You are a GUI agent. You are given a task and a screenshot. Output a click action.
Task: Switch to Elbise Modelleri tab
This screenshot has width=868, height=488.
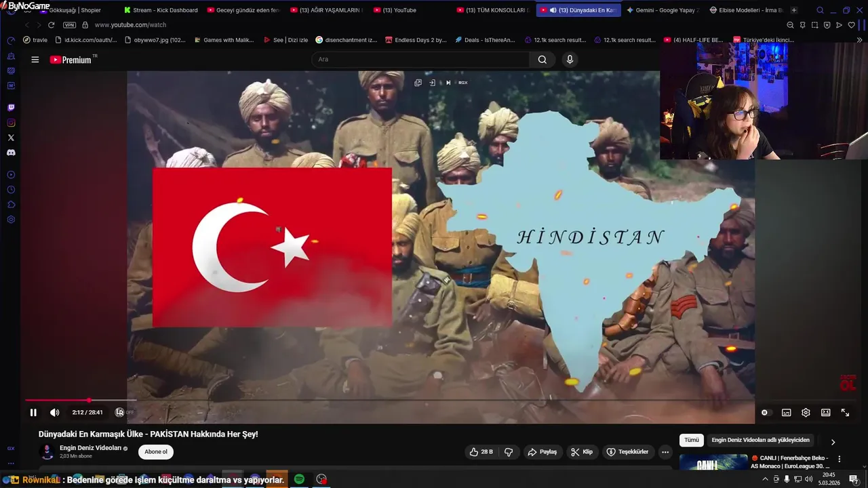pyautogui.click(x=745, y=10)
